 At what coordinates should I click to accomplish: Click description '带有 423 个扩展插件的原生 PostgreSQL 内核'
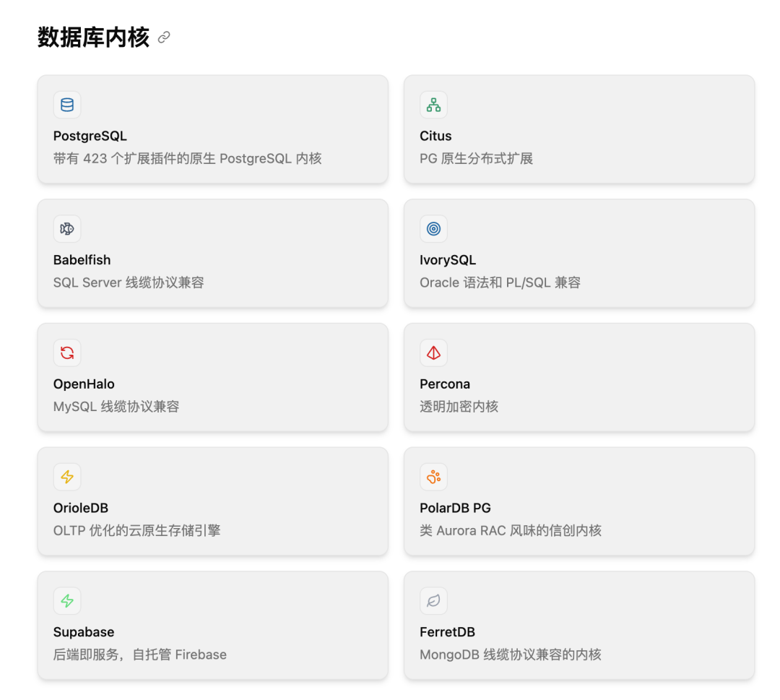pyautogui.click(x=188, y=158)
